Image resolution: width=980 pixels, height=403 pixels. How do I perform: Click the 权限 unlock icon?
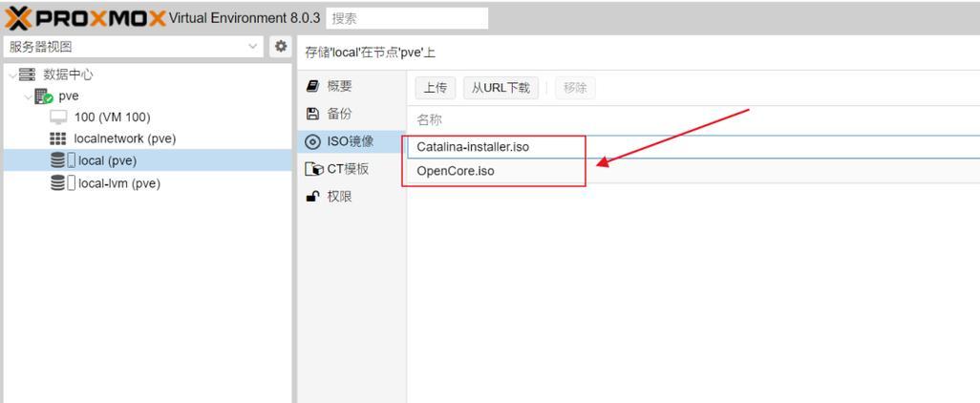312,197
